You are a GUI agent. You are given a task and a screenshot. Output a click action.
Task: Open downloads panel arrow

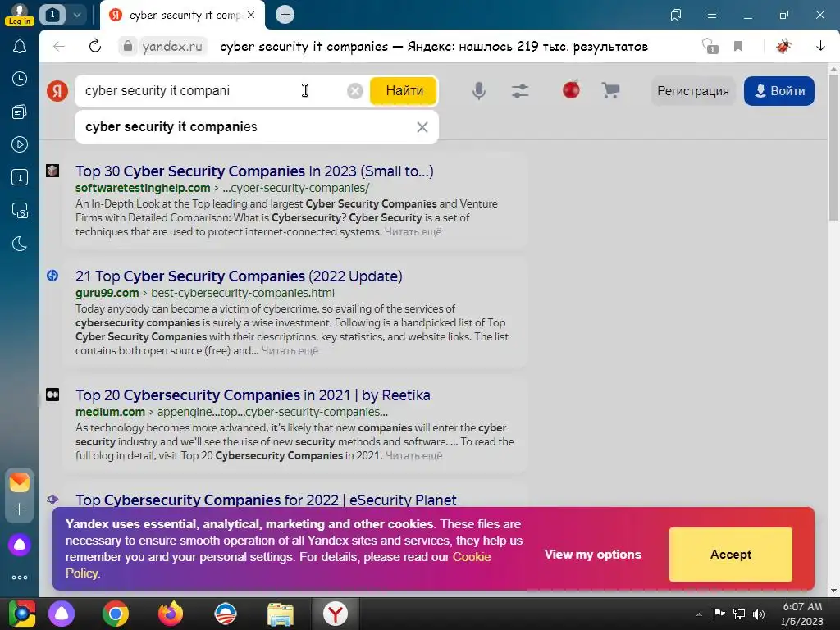click(x=820, y=47)
